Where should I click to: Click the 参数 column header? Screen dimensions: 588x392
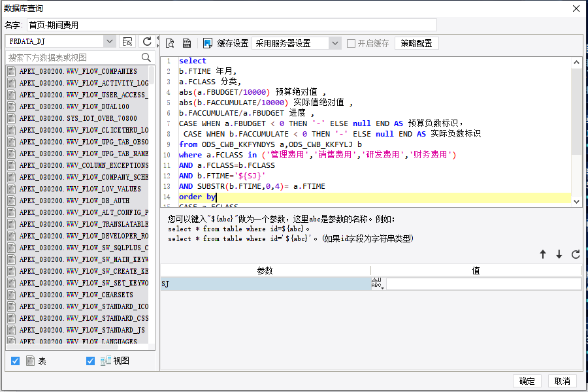click(x=265, y=270)
